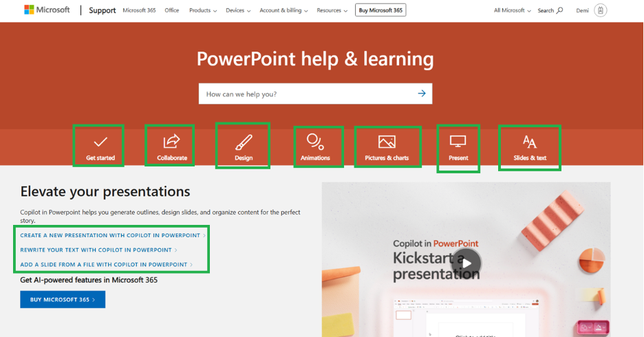This screenshot has width=644, height=337.
Task: Select the Pictures & charts category
Action: (387, 147)
